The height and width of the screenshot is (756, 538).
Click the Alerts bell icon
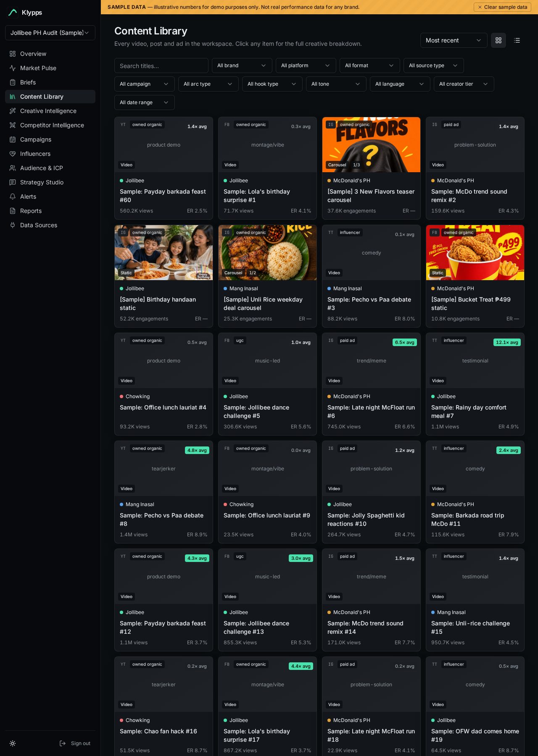click(x=13, y=197)
